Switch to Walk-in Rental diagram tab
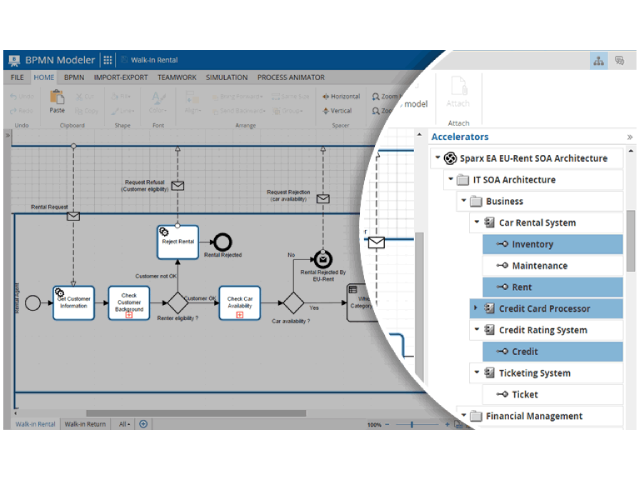This screenshot has height=480, width=640. pos(35,424)
